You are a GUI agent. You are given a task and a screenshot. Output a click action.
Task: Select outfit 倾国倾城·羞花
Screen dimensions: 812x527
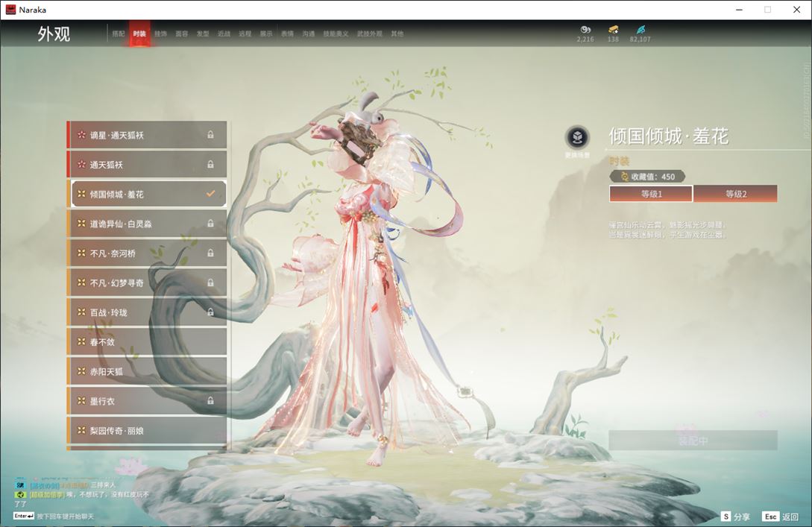coord(147,194)
